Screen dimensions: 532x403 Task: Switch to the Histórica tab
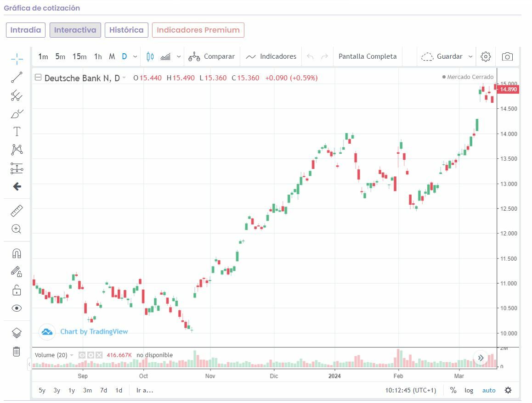126,30
